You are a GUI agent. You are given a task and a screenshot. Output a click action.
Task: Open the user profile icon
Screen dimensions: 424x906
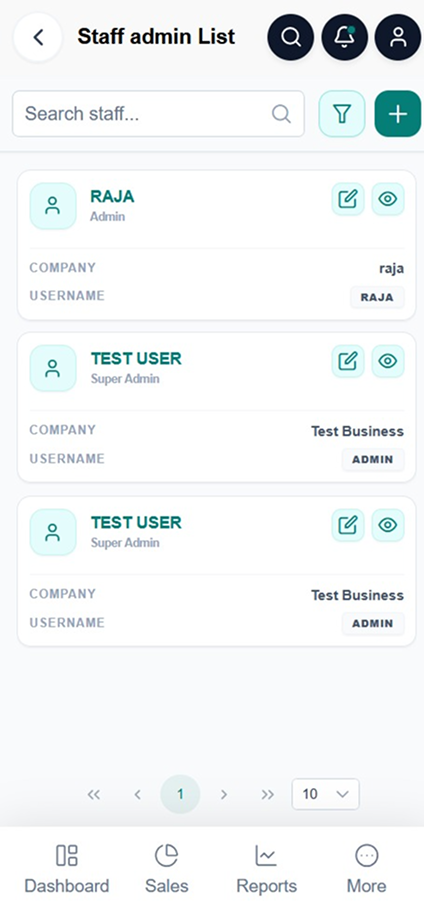point(398,38)
